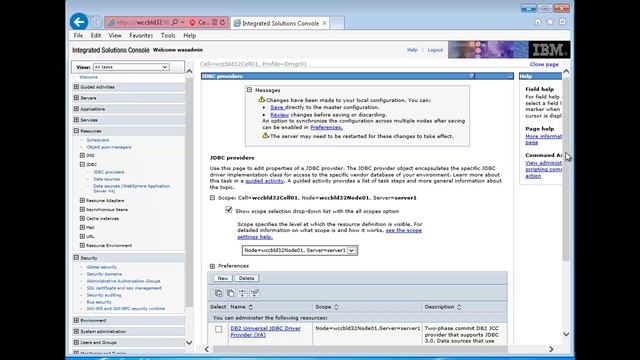Open the View menu
Viewport: 640px width, 360px height.
115,36
